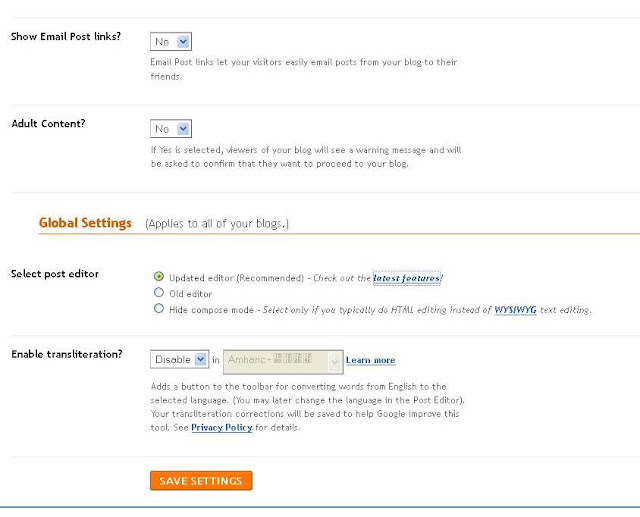The image size is (640, 517).
Task: Open the Privacy Policy link
Action: coord(222,427)
